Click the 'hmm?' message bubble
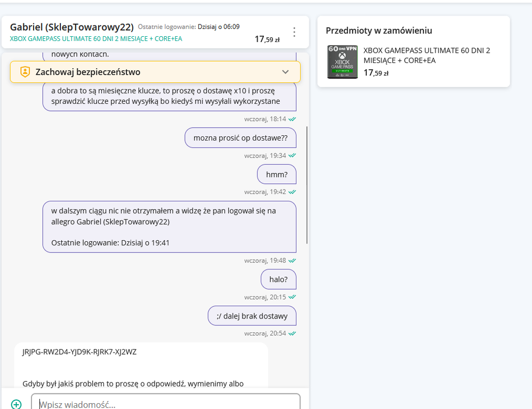The image size is (532, 409). pos(277,175)
